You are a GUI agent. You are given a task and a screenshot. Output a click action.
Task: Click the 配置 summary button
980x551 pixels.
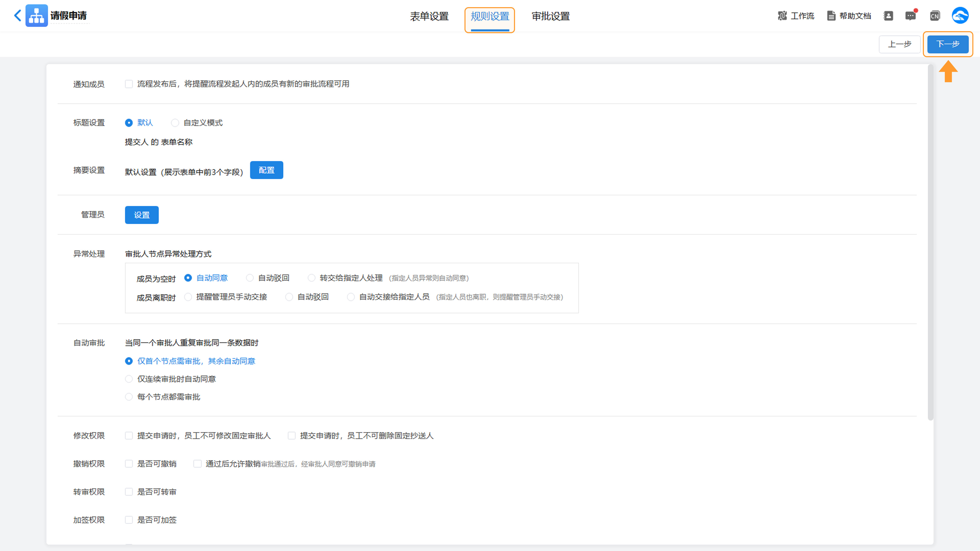(266, 170)
